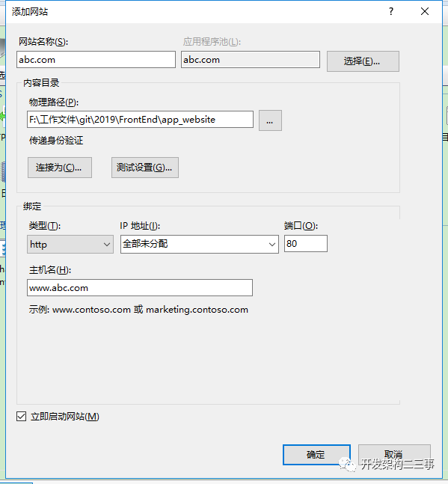Click the 端口(O) label
This screenshot has width=448, height=484.
coord(301,226)
